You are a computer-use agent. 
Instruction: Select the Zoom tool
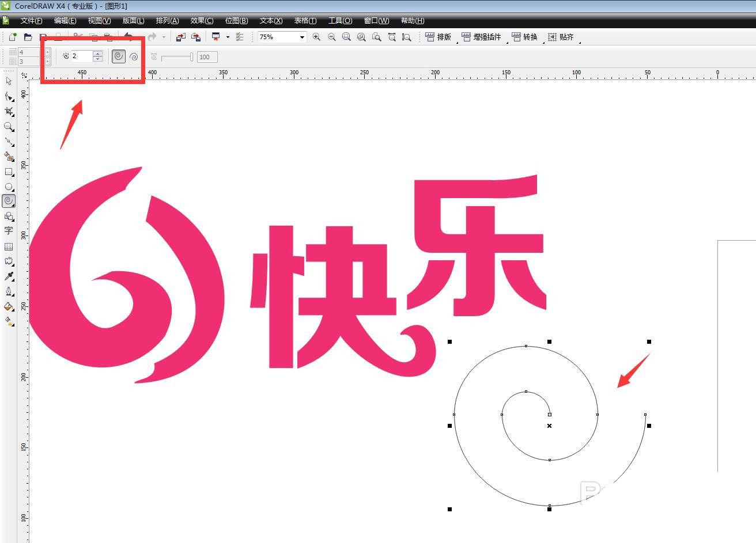click(x=9, y=126)
